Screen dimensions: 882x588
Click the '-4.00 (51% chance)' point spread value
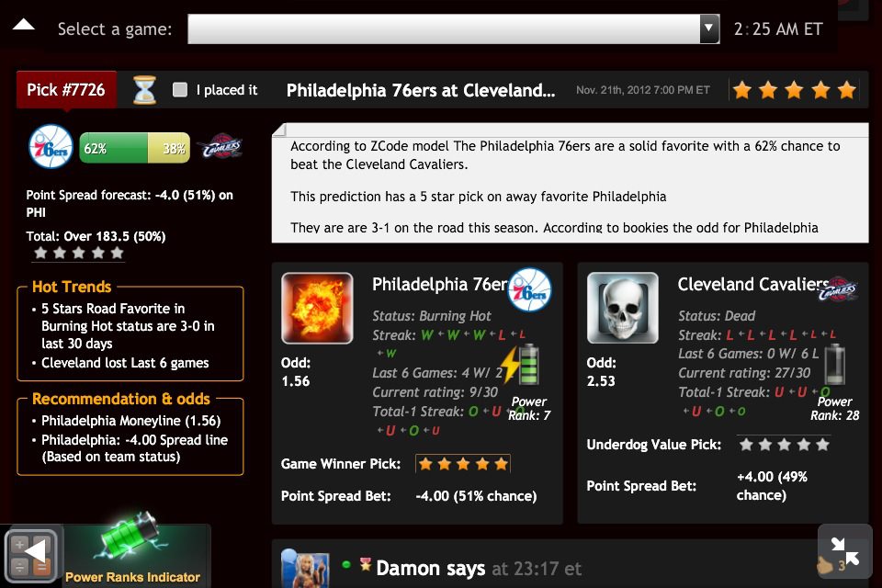coord(476,496)
